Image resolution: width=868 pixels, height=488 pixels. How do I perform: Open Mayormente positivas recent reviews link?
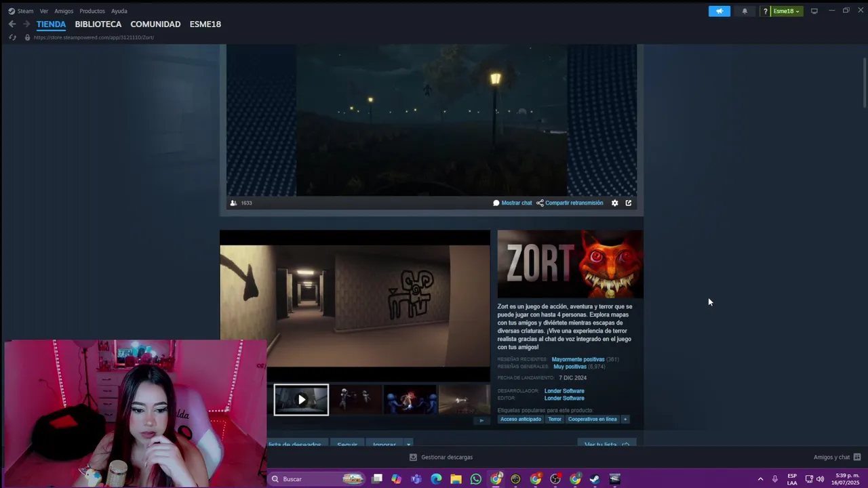[578, 359]
